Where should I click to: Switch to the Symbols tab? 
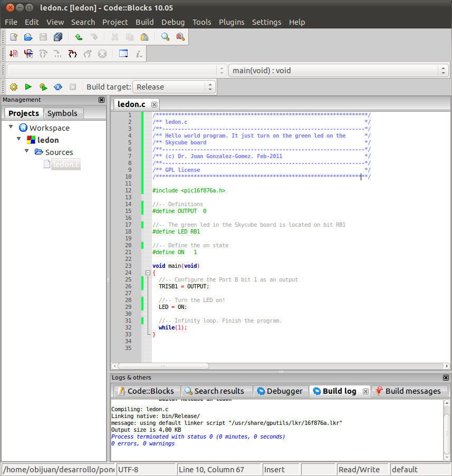coord(62,113)
